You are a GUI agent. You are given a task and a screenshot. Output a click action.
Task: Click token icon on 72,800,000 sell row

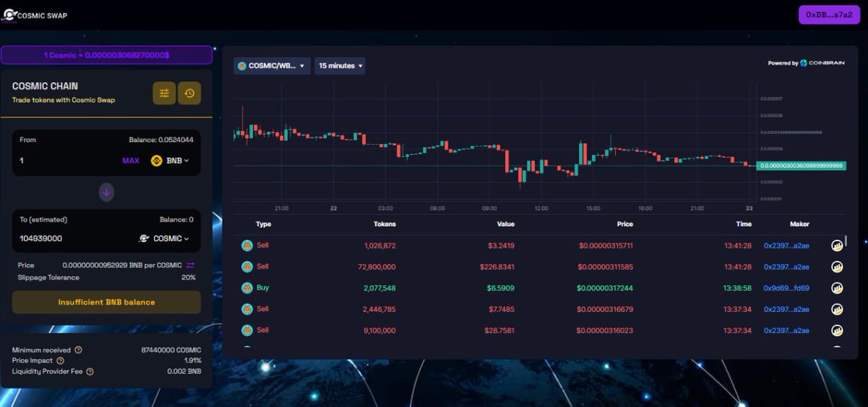click(247, 267)
